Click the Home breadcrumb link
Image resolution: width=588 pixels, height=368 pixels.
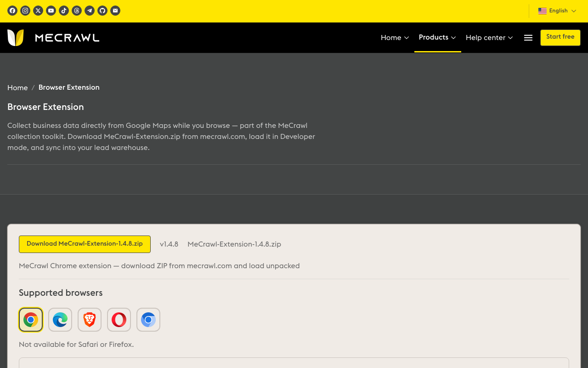point(17,88)
